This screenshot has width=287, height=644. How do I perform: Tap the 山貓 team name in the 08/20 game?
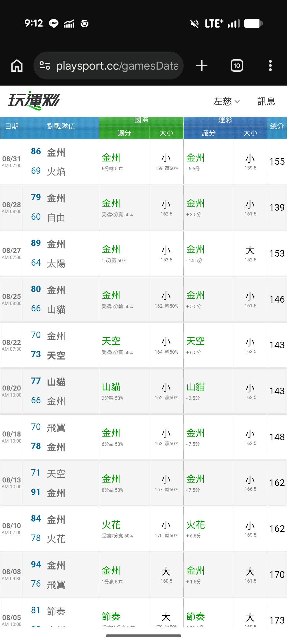56,382
